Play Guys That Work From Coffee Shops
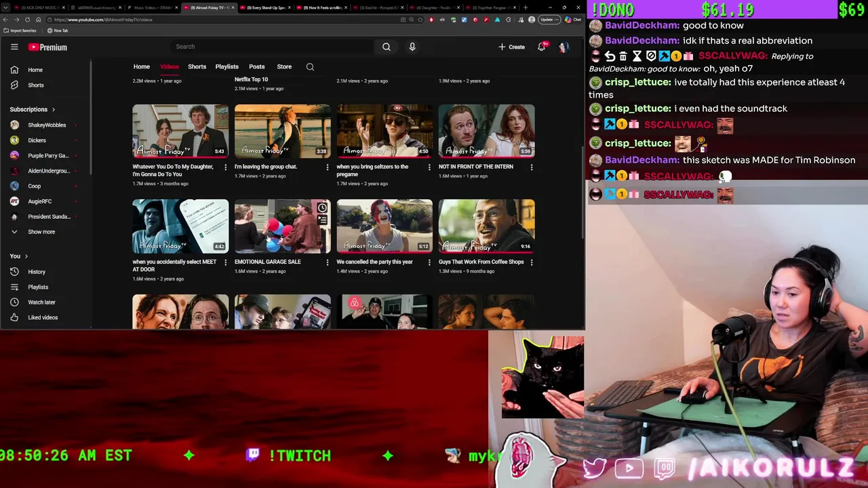This screenshot has width=868, height=488. click(486, 226)
